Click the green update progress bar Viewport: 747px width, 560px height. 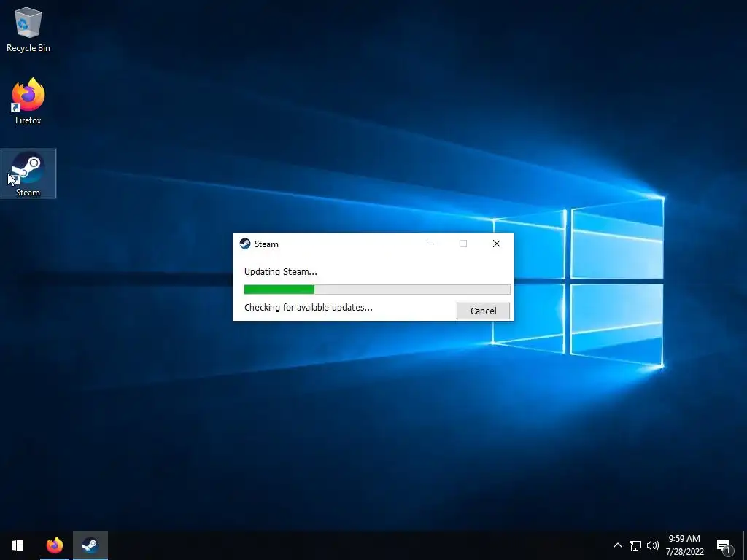tap(377, 289)
